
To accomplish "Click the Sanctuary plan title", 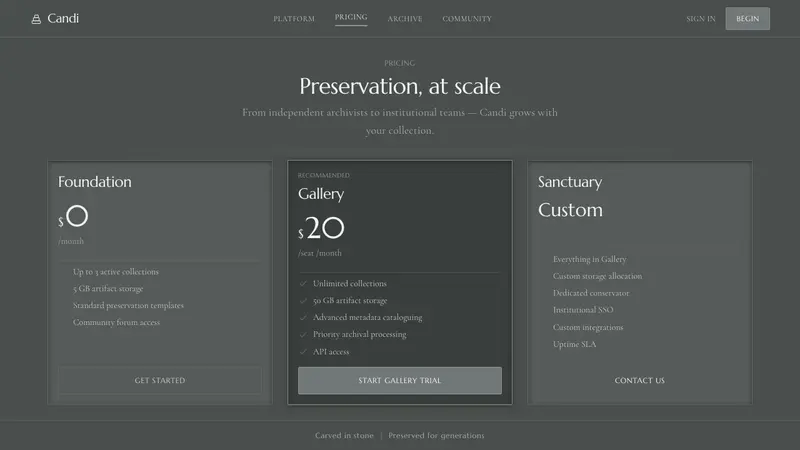I will pyautogui.click(x=570, y=182).
